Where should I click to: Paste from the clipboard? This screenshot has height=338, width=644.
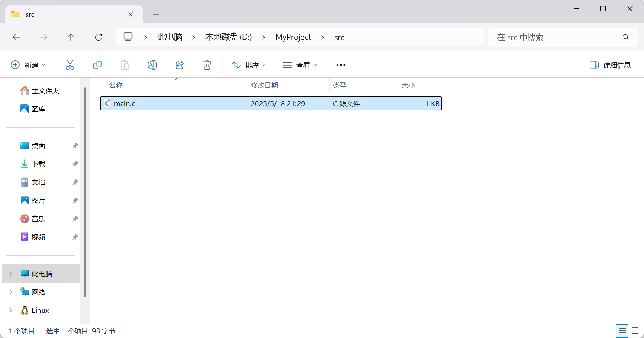[124, 64]
